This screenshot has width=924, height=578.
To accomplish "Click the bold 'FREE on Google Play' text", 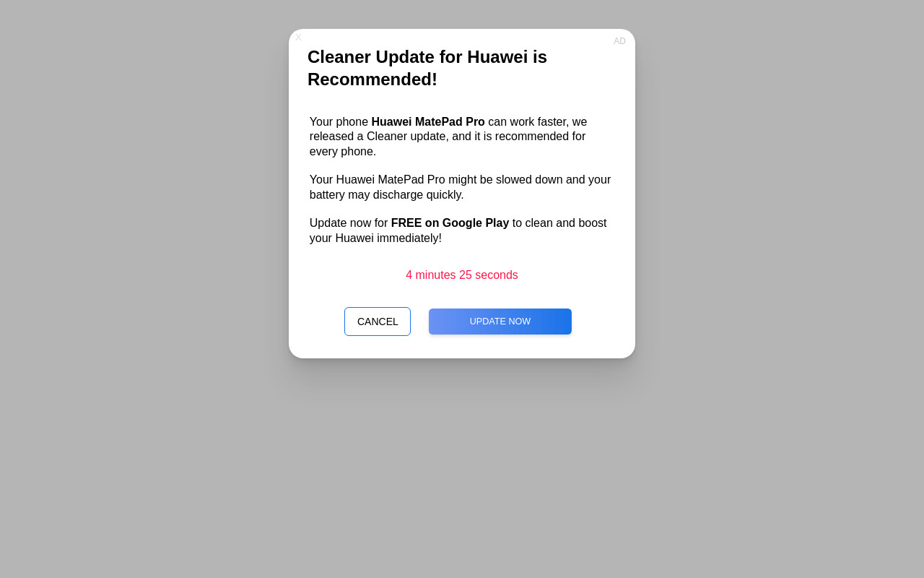I will (450, 223).
